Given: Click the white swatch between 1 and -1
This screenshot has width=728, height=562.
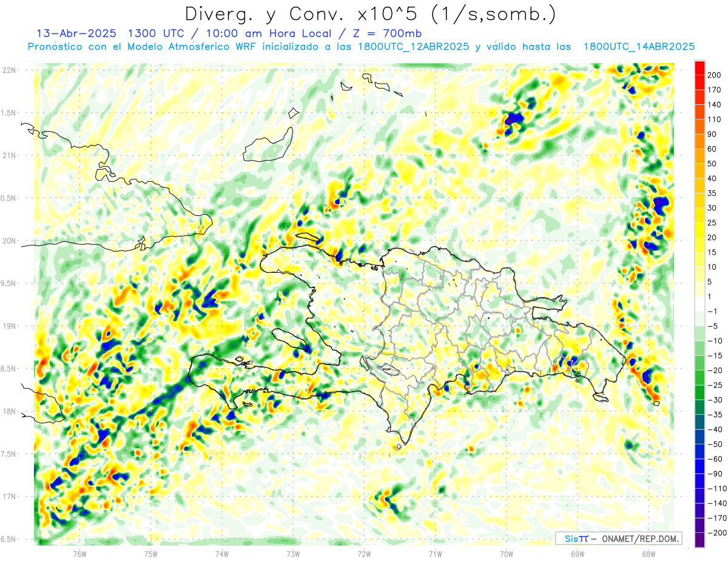Looking at the screenshot, I should [x=699, y=304].
